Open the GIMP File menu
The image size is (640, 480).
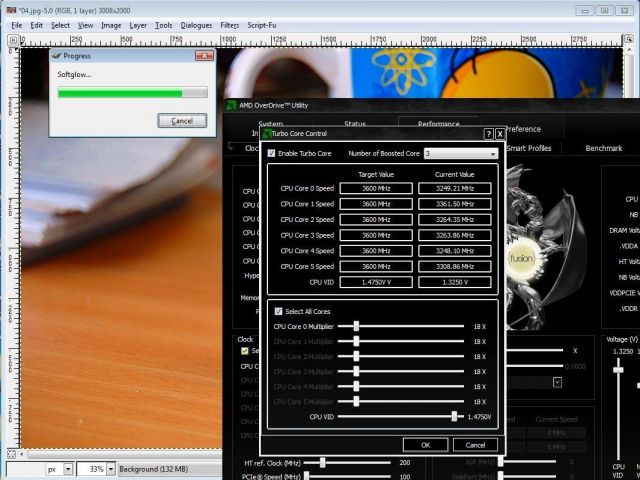(17, 25)
